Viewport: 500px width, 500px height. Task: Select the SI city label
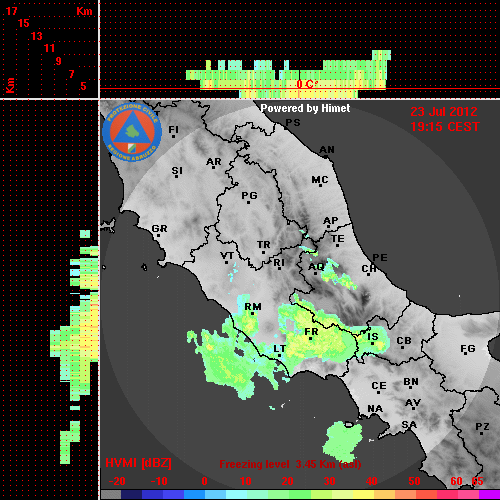pos(177,171)
